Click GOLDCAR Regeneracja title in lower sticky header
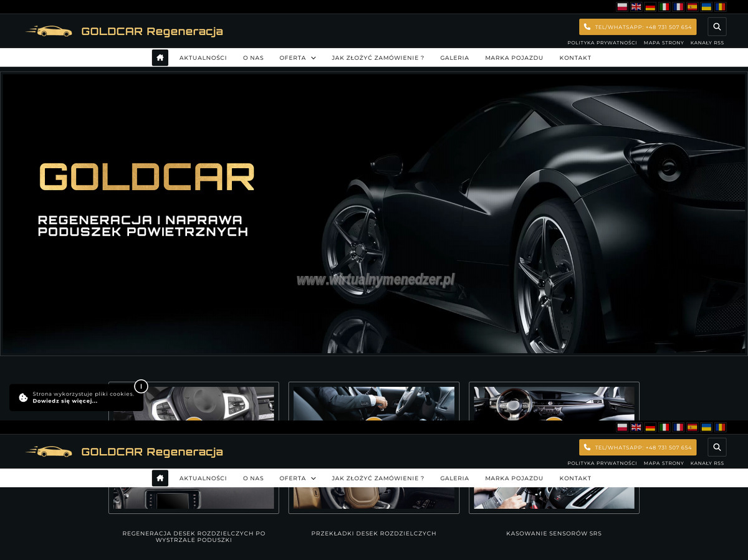The height and width of the screenshot is (560, 748). [x=152, y=452]
